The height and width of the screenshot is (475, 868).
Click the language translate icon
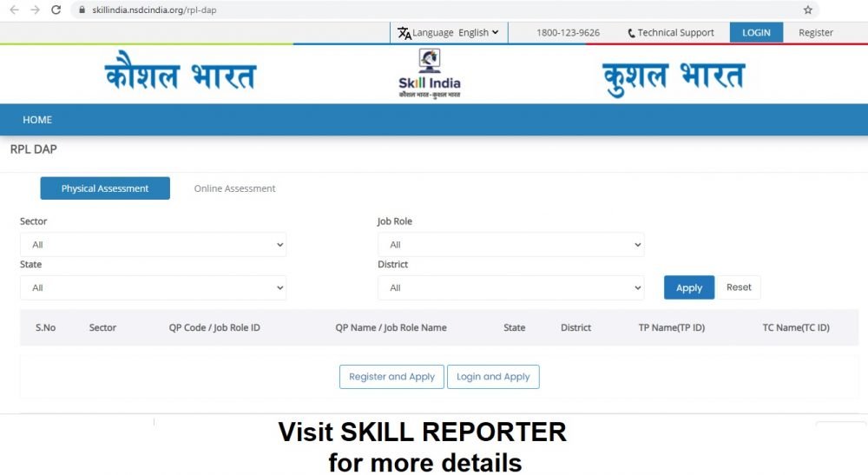tap(404, 33)
